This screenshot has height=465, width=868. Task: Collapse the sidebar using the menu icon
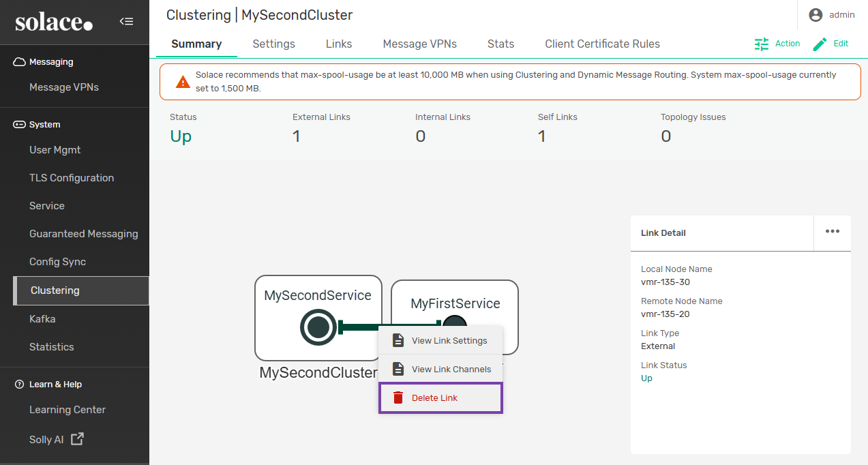point(126,21)
